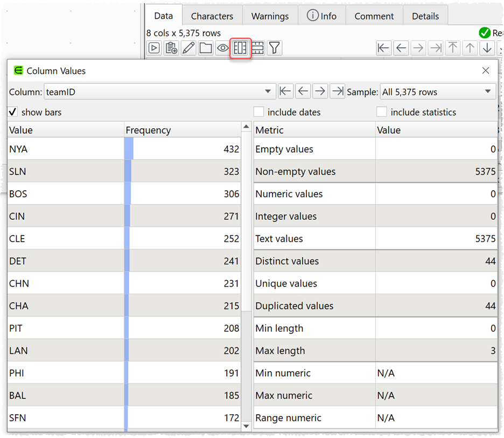Click the row values icon
Image resolution: width=504 pixels, height=438 pixels.
pyautogui.click(x=257, y=48)
